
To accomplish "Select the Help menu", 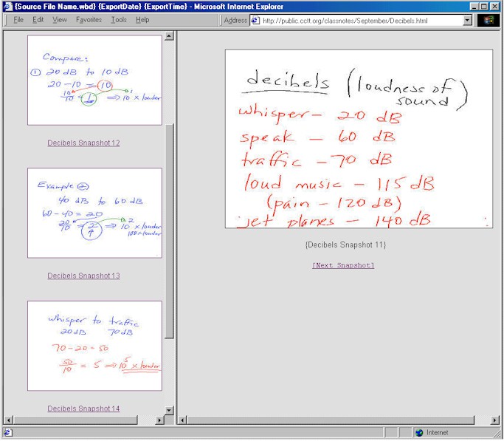I will point(142,20).
